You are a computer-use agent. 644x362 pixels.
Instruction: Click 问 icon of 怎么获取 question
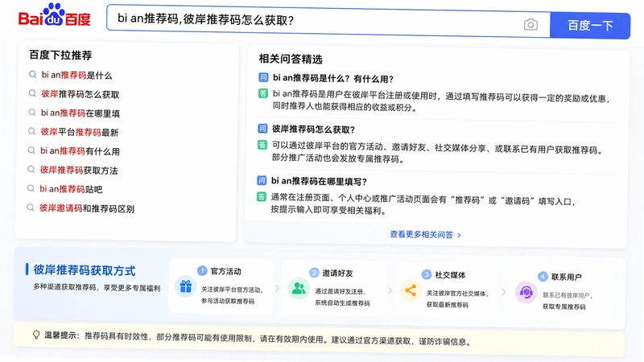[x=262, y=129]
